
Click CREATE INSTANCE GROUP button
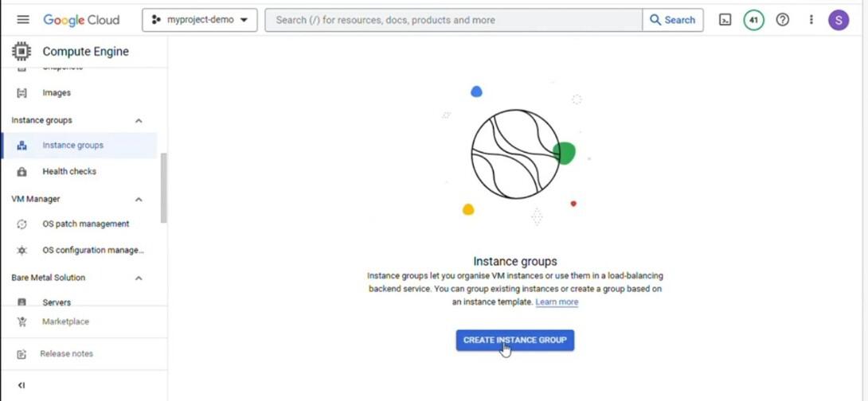[x=514, y=341]
